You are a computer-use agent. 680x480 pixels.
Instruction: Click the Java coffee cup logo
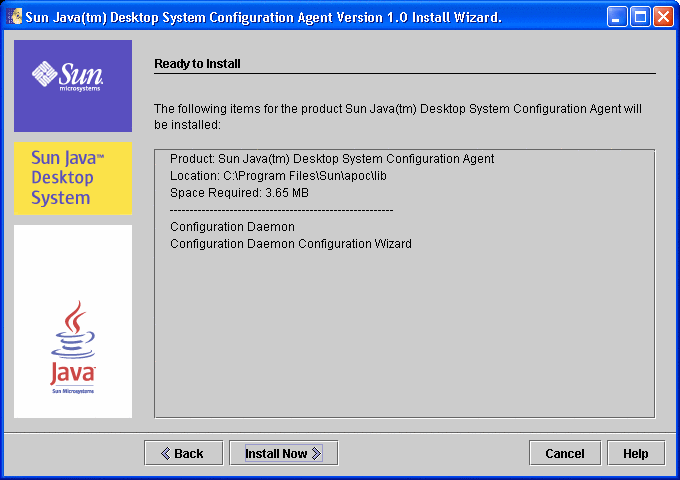pyautogui.click(x=73, y=347)
